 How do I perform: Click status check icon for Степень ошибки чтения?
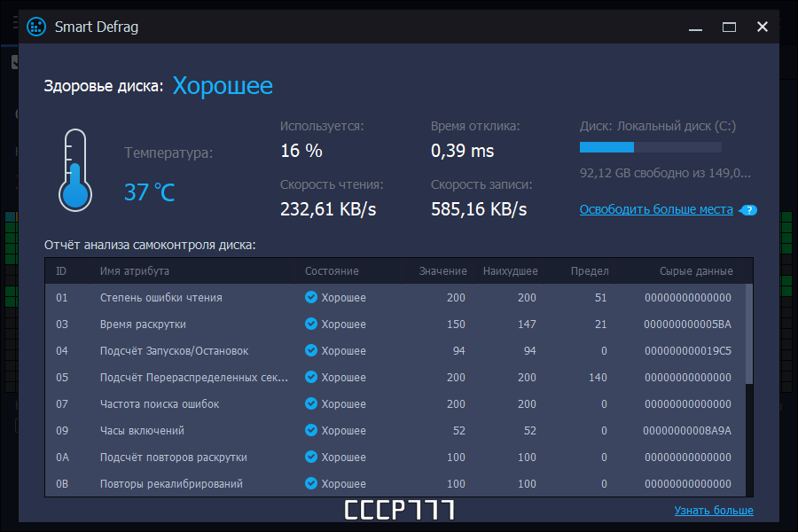tap(310, 297)
